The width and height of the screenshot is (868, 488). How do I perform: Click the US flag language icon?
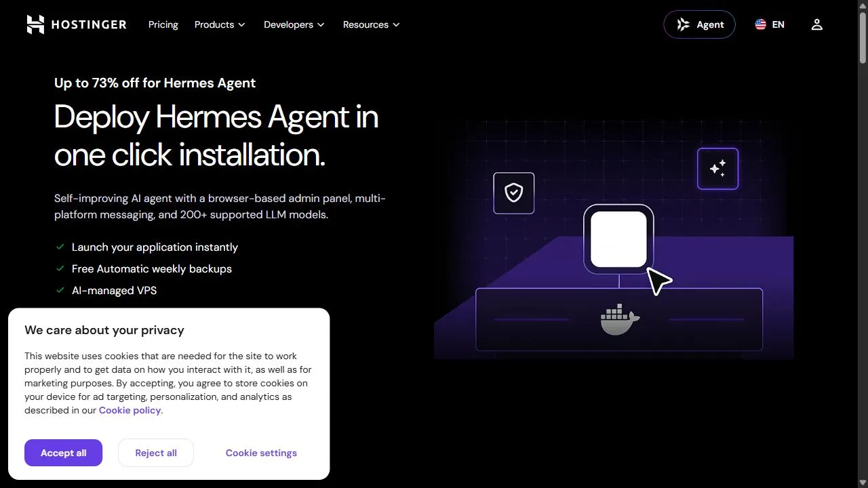761,24
